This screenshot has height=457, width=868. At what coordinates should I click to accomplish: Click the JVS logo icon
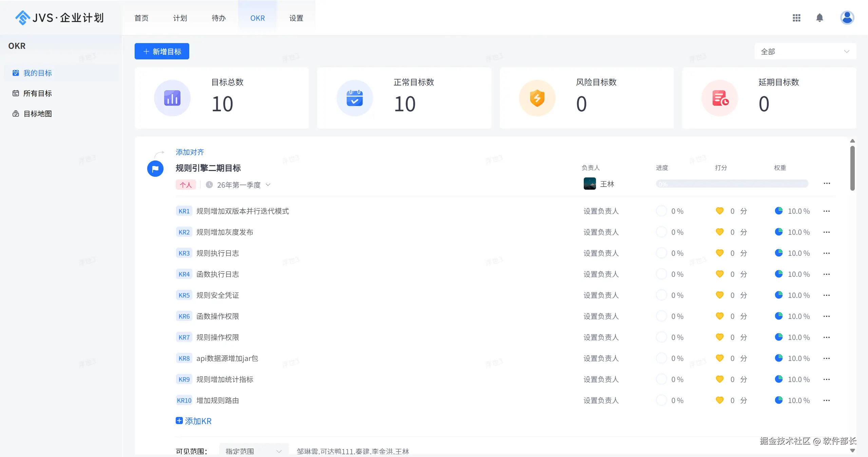click(22, 18)
